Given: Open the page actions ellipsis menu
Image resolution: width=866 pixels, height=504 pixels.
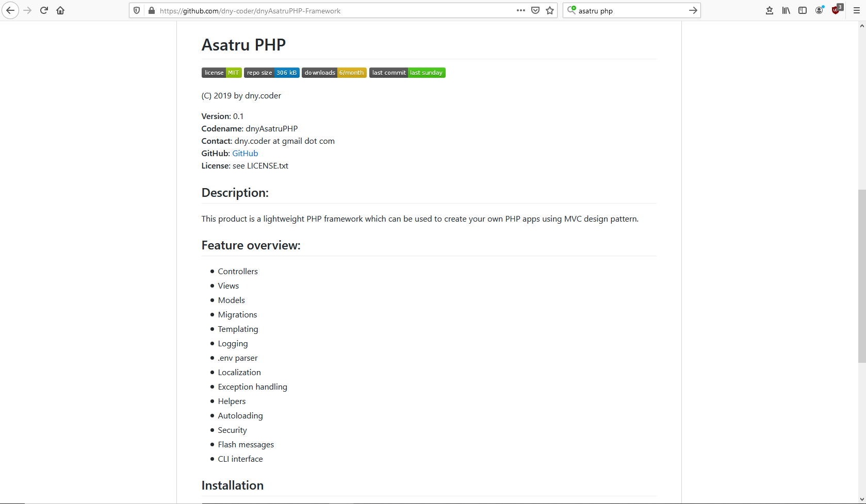Looking at the screenshot, I should point(520,10).
